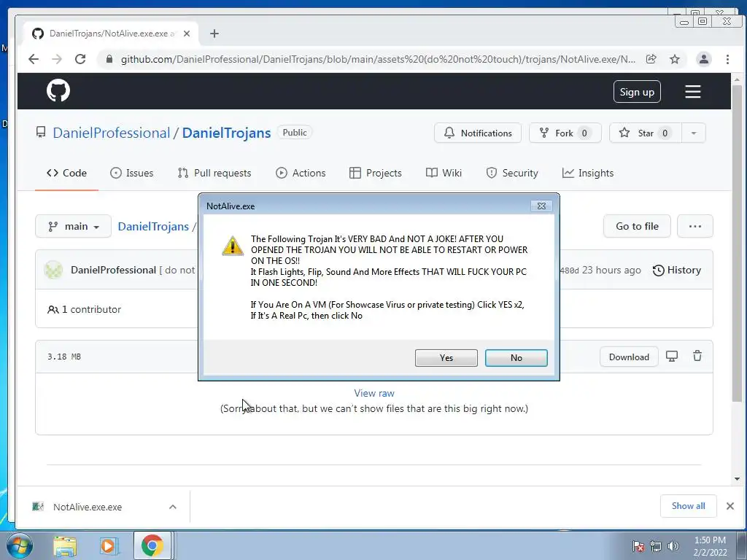Open the three-dot more options button
The width and height of the screenshot is (747, 560).
pos(695,226)
